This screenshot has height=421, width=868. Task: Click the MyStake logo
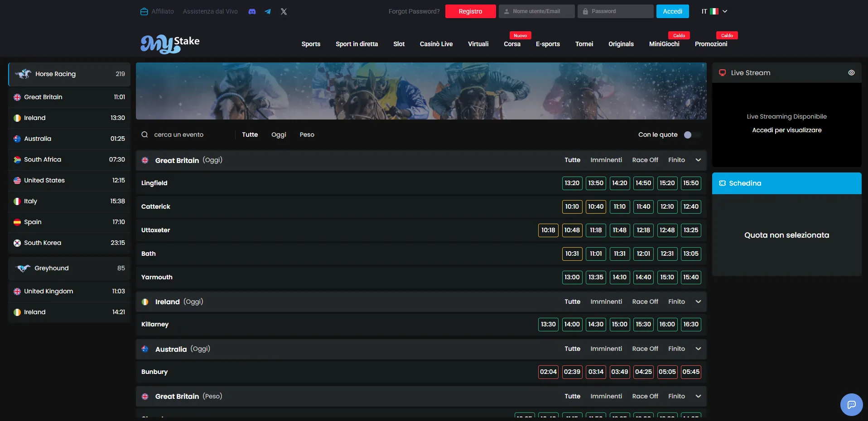[170, 44]
